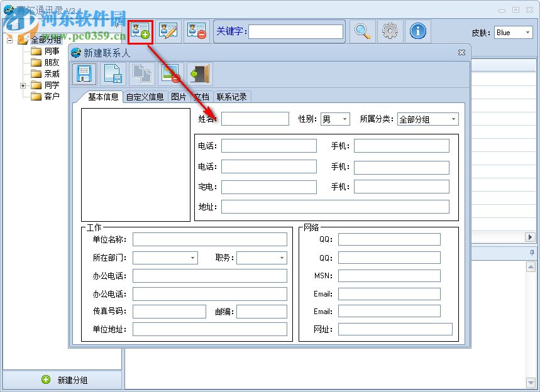
Task: Click the delete contact toolbar icon
Action: tap(196, 31)
